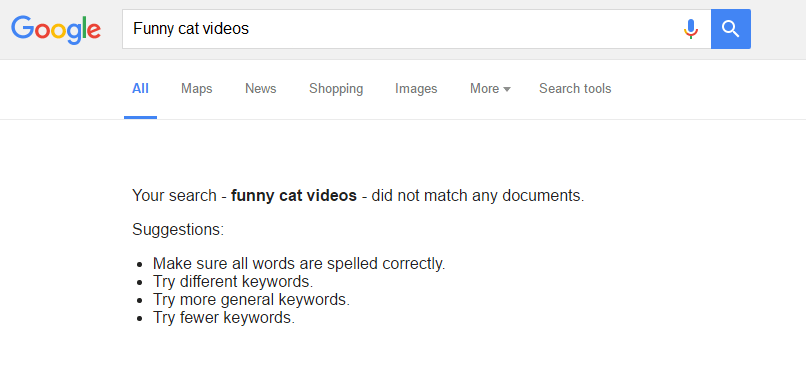
Task: Show Images results
Action: coord(416,89)
